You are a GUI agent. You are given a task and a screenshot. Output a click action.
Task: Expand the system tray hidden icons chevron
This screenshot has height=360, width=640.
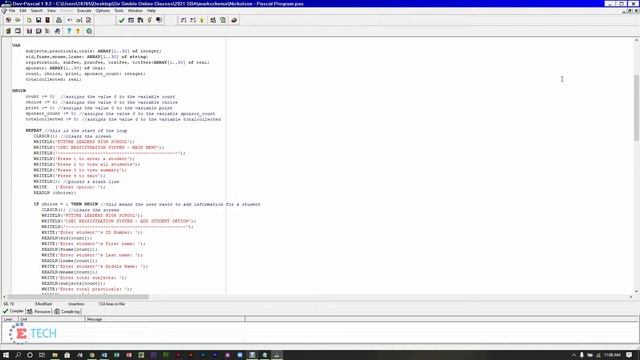[573, 356]
